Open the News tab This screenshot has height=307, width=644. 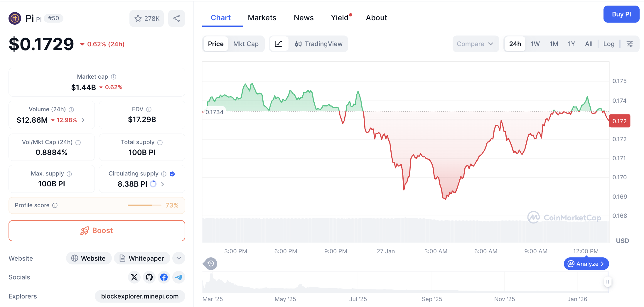304,18
